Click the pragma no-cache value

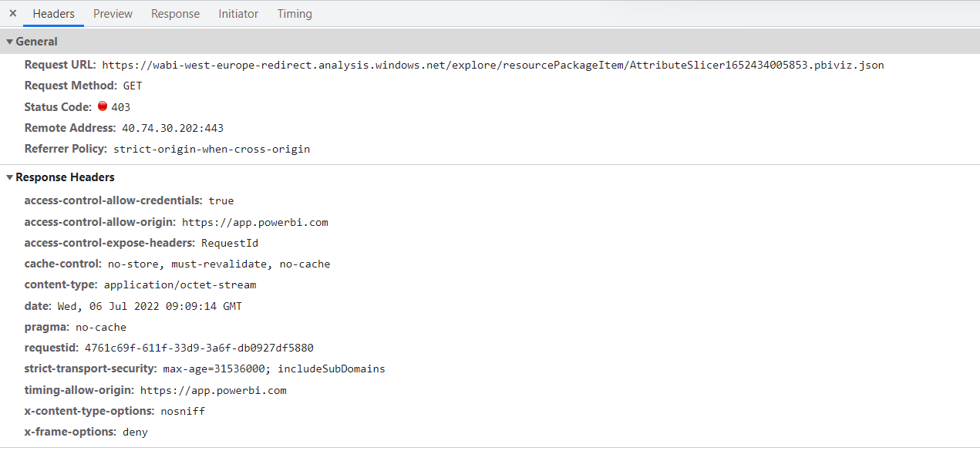(x=101, y=327)
